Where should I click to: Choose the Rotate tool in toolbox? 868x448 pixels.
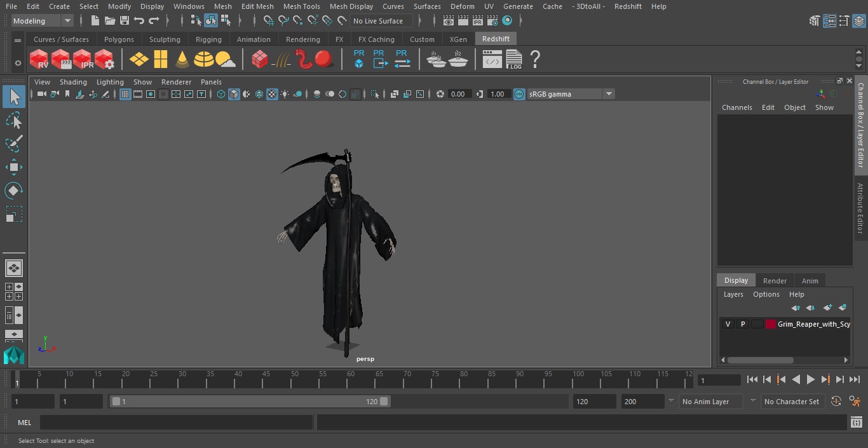[13, 191]
